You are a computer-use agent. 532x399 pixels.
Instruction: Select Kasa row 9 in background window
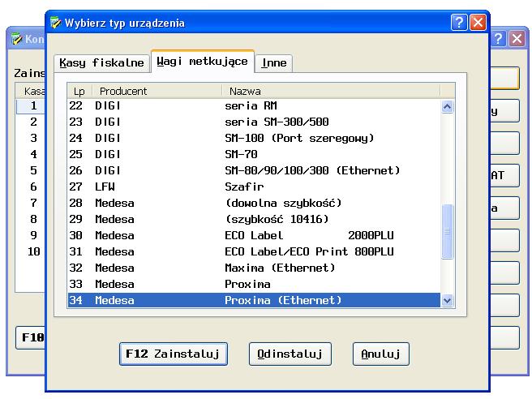click(31, 235)
